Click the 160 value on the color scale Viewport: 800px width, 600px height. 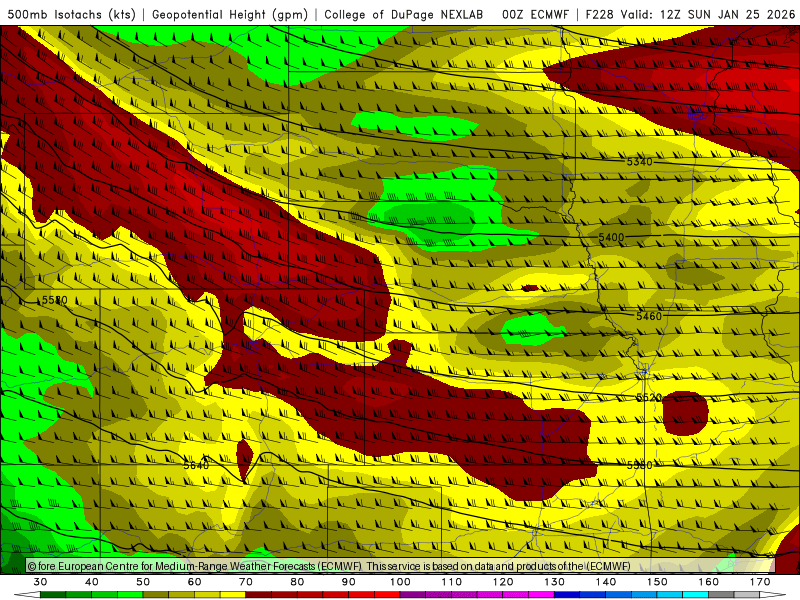click(x=709, y=582)
